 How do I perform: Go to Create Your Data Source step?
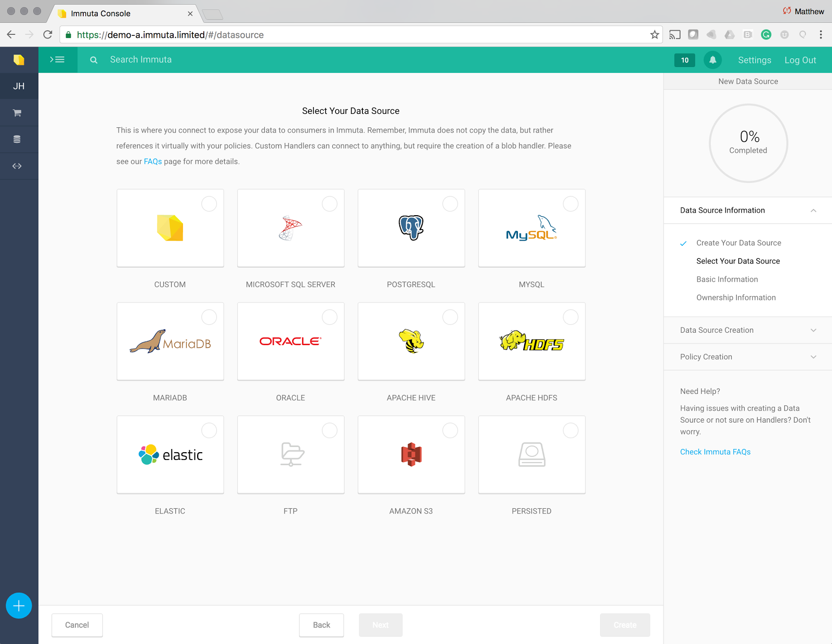tap(738, 243)
